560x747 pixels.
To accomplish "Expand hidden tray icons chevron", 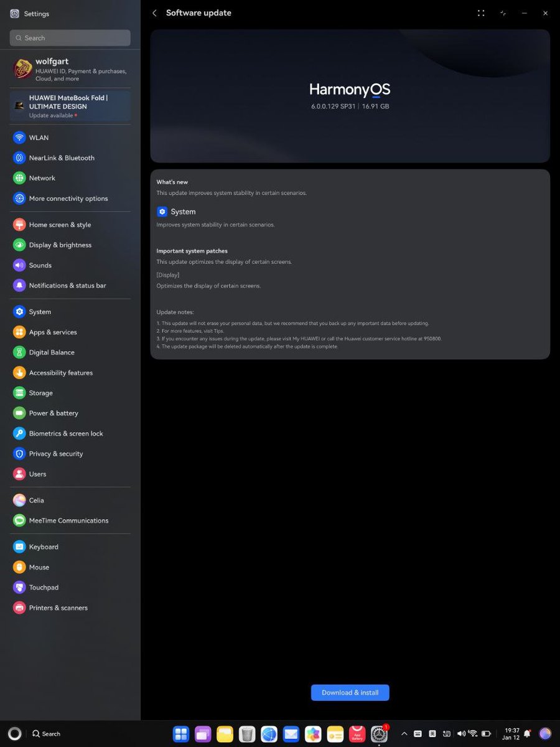I will (x=404, y=734).
